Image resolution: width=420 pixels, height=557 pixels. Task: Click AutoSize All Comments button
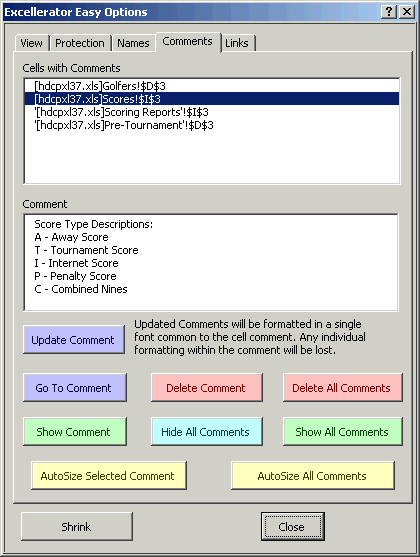(x=313, y=476)
